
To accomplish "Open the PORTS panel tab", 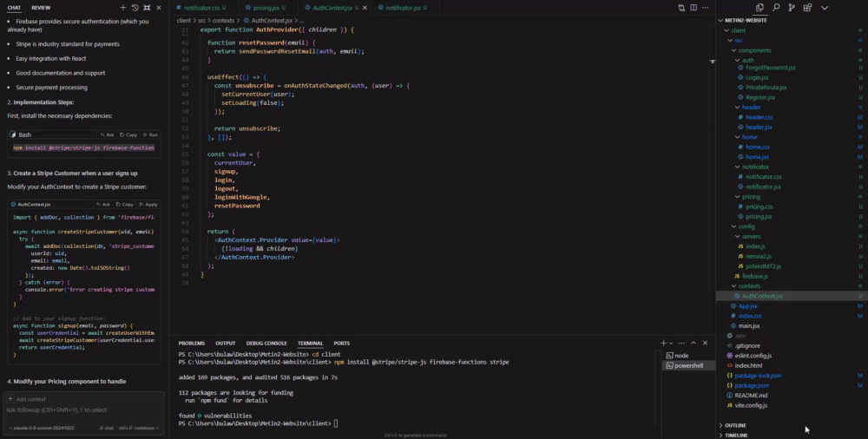I will (341, 344).
